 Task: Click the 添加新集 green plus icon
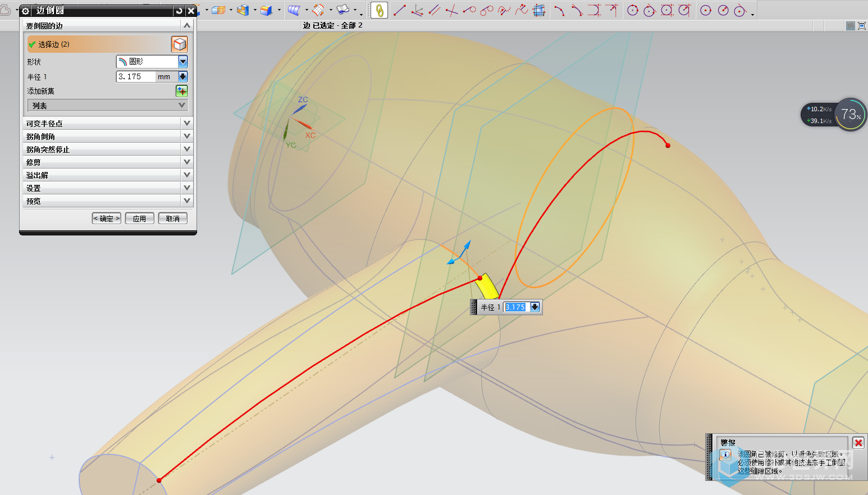point(181,91)
